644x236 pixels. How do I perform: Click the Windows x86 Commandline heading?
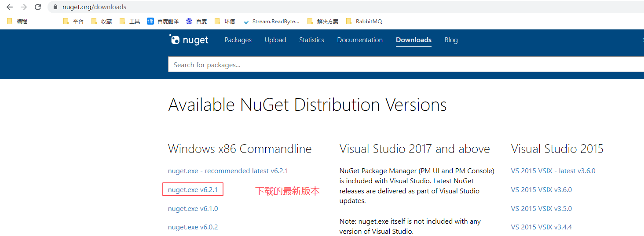tap(240, 149)
